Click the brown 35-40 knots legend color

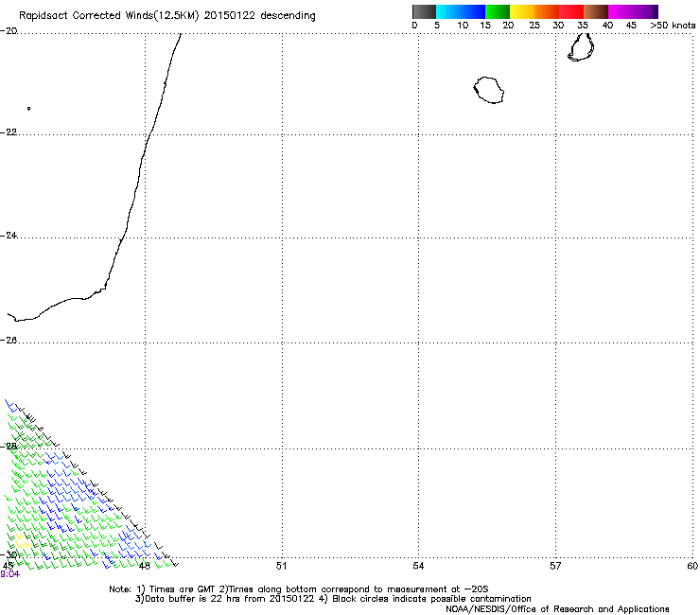(596, 11)
